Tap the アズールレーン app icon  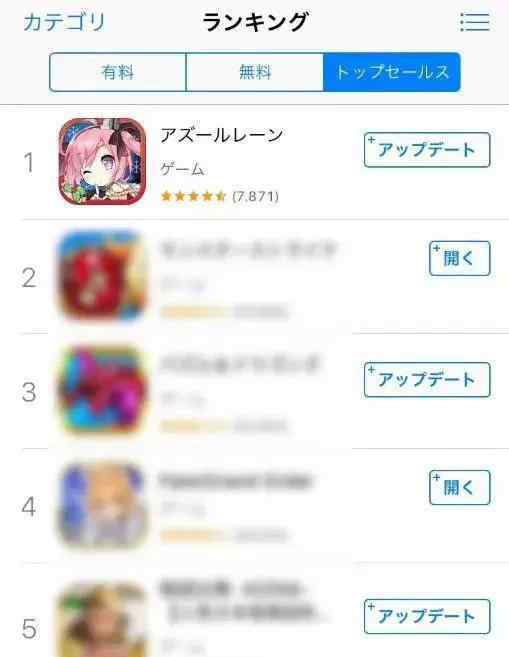102,162
